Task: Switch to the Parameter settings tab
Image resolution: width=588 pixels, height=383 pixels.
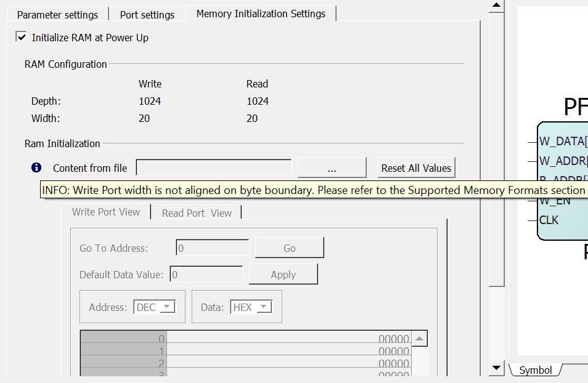Action: point(57,14)
